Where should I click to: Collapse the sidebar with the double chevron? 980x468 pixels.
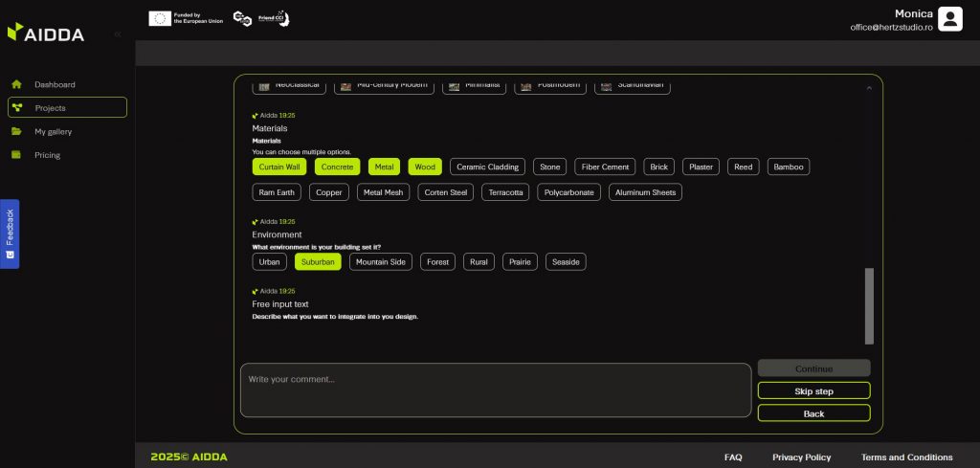pos(118,34)
